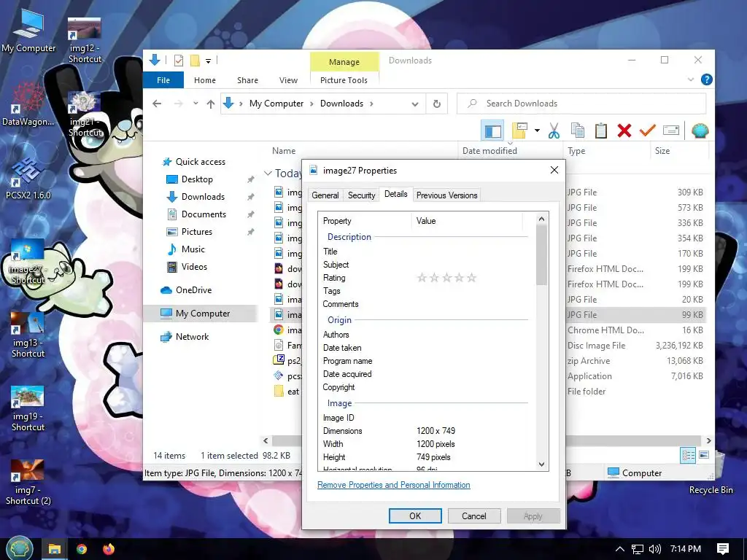Select Quick access in navigation pane

pos(200,162)
